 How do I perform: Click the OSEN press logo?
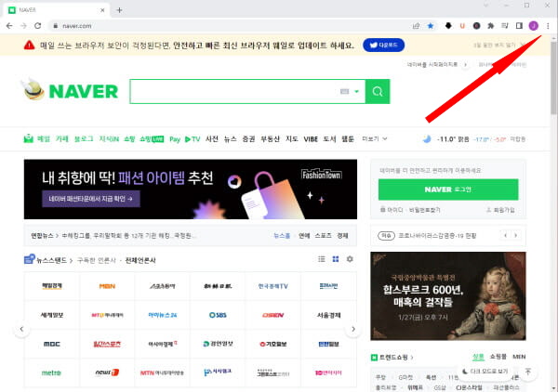[272, 315]
